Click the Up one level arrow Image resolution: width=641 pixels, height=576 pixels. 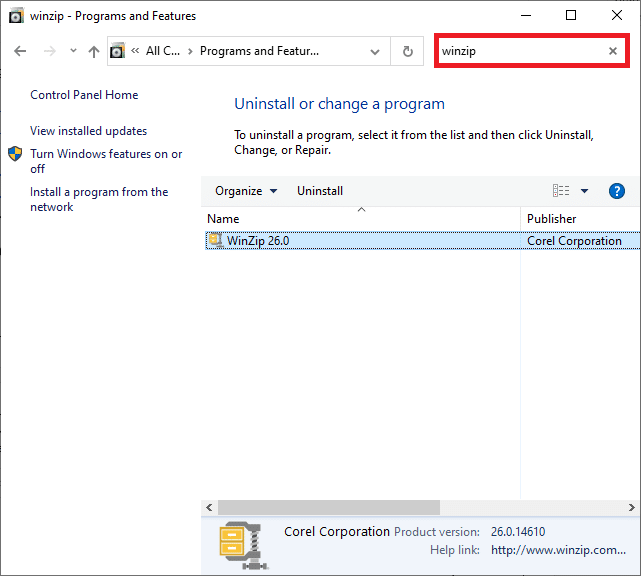tap(93, 51)
